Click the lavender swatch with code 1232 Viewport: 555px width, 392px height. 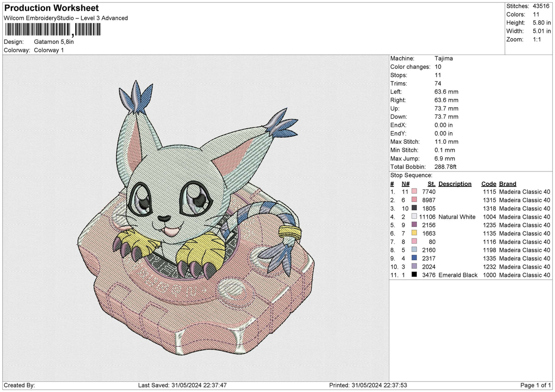[414, 267]
